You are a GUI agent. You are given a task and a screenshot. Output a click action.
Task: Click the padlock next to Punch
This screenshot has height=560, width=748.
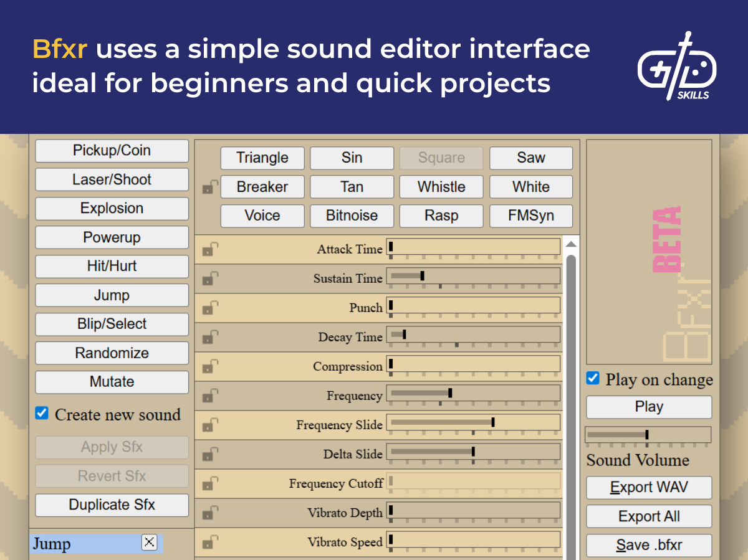click(209, 308)
